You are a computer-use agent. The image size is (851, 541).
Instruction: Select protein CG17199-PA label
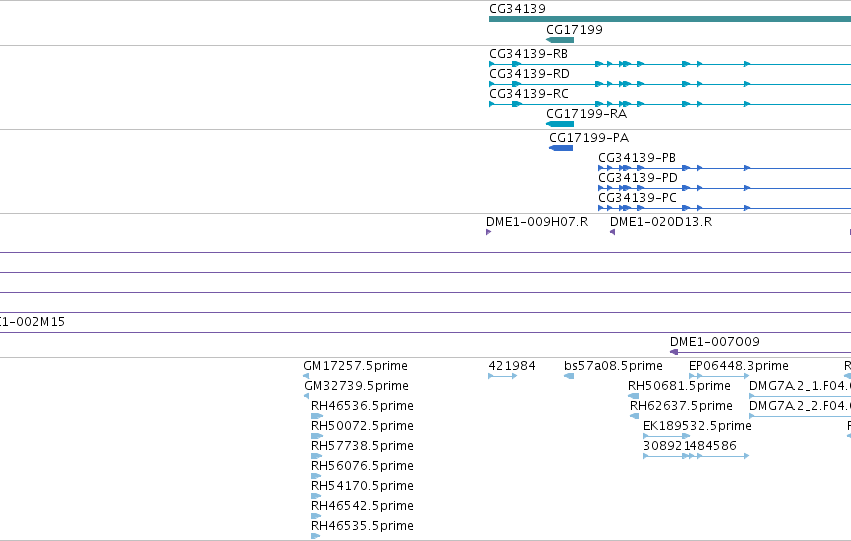(x=589, y=138)
